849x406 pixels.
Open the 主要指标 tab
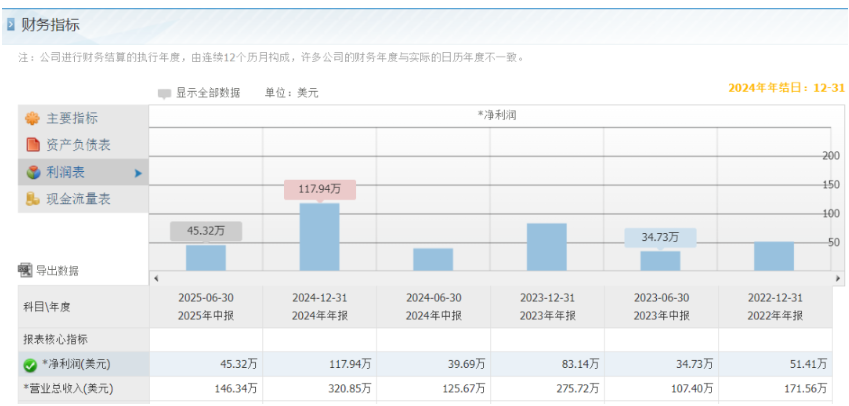[83, 119]
